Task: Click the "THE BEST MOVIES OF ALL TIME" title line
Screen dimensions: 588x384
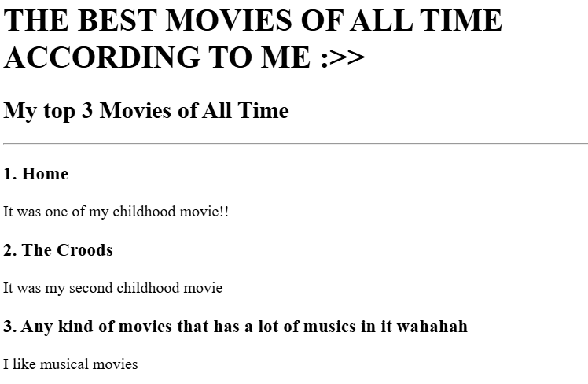Action: pos(253,20)
